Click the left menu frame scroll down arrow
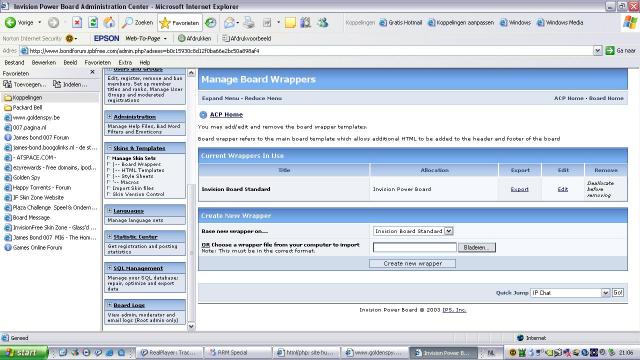The height and width of the screenshot is (360, 640). [191, 327]
